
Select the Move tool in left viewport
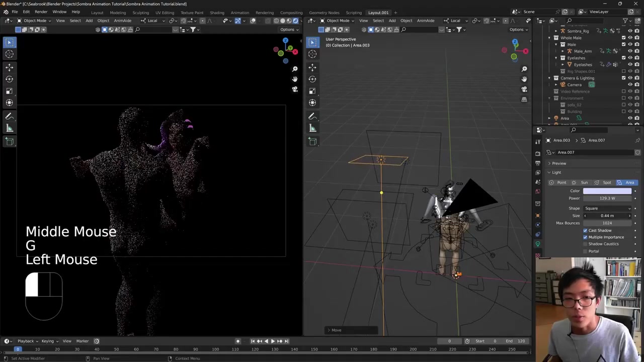coord(10,67)
